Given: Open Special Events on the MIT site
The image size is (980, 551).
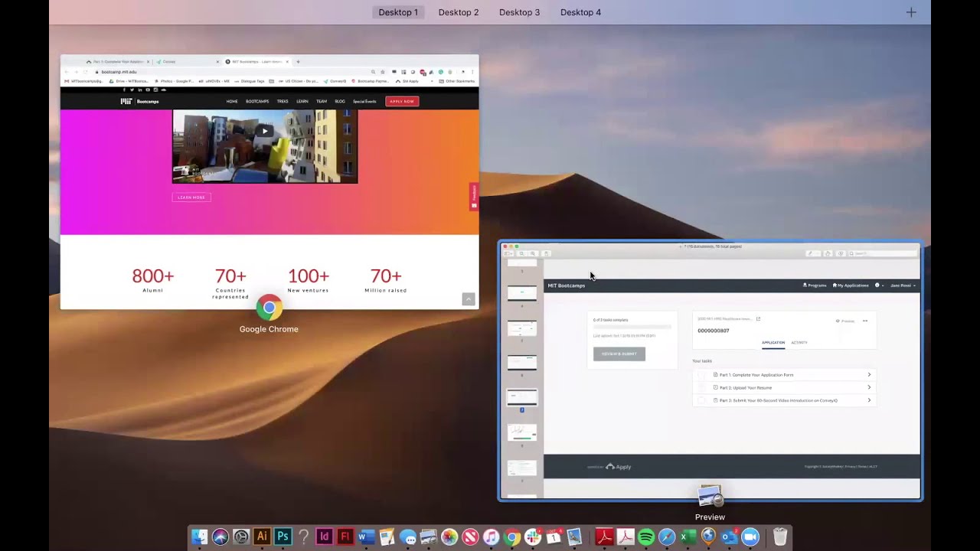Looking at the screenshot, I should (x=364, y=101).
